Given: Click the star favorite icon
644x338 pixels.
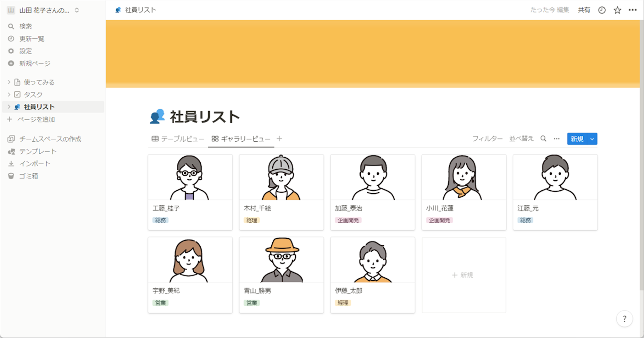Looking at the screenshot, I should click(617, 10).
